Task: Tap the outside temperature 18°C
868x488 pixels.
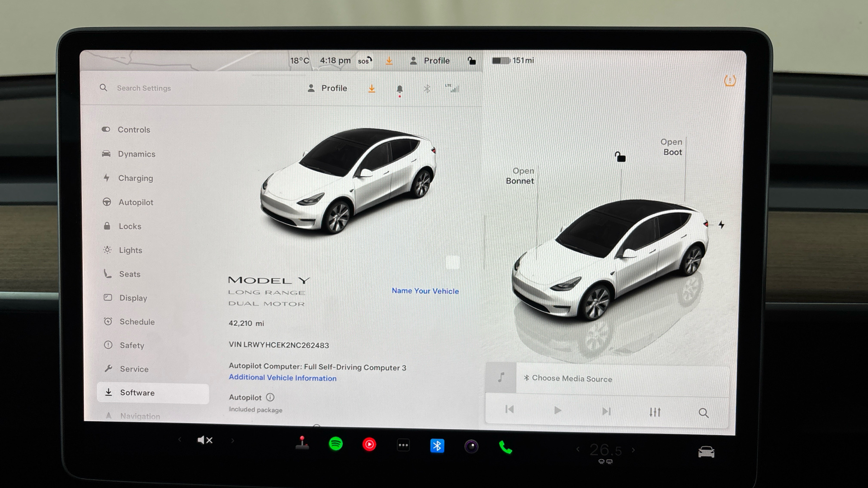Action: point(300,61)
